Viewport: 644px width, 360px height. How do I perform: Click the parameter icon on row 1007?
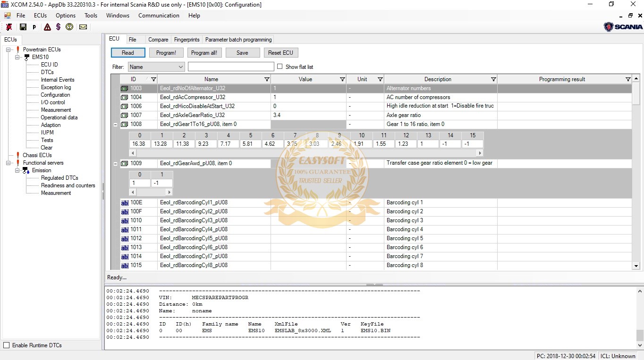[124, 115]
